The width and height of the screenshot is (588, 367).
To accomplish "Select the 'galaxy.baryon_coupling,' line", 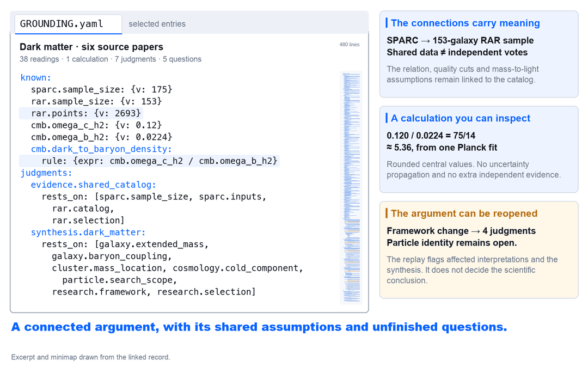I will 112,256.
